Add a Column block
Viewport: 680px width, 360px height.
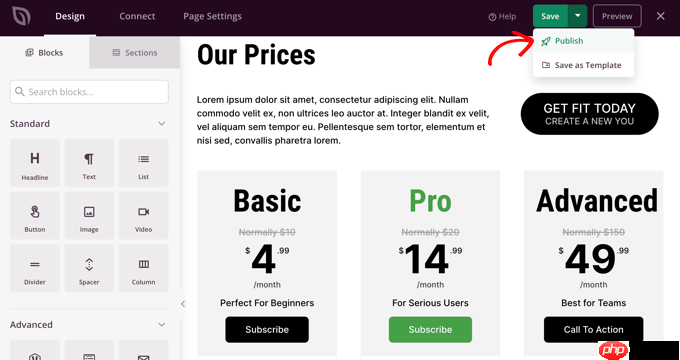[144, 268]
